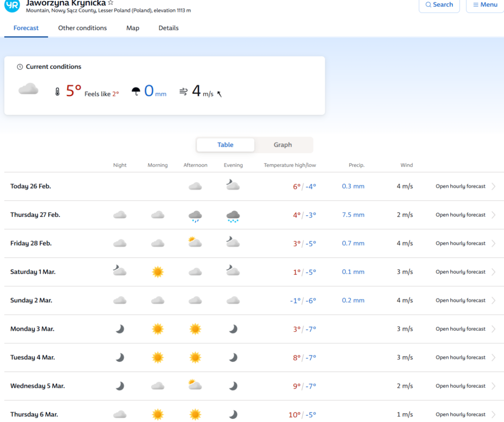Open the Menu button
The image size is (504, 422).
485,5
